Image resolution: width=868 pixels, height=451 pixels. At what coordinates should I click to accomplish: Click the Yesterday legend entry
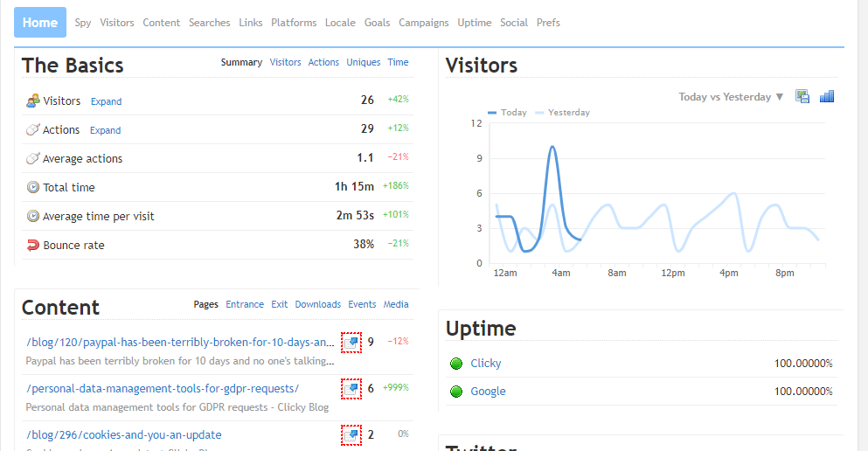click(562, 113)
